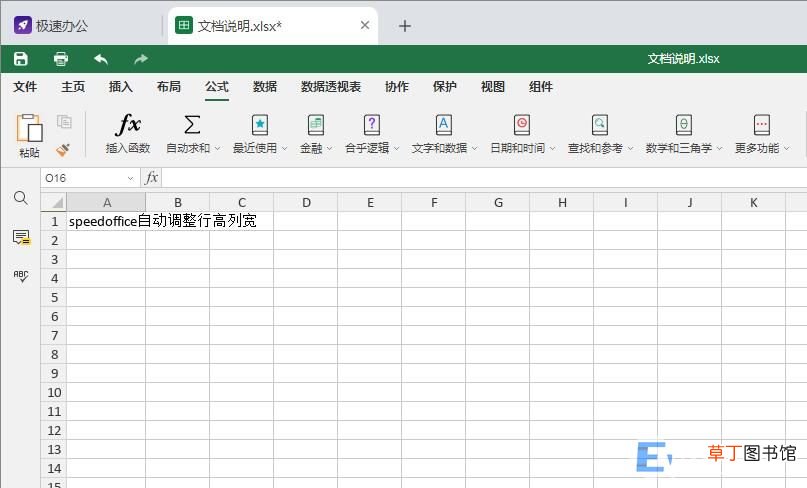This screenshot has height=488, width=807.
Task: Open the 文件 menu
Action: pyautogui.click(x=25, y=87)
